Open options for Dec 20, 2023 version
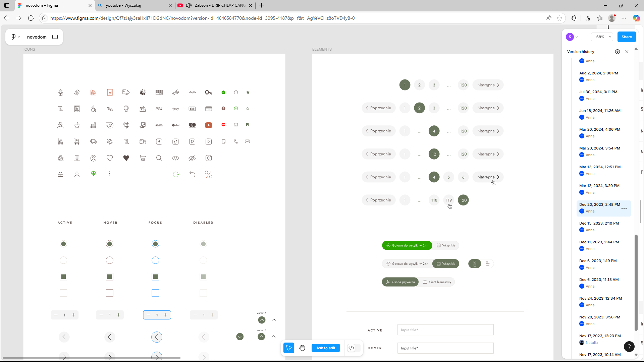Viewport: 644px width, 362px height. point(624,208)
